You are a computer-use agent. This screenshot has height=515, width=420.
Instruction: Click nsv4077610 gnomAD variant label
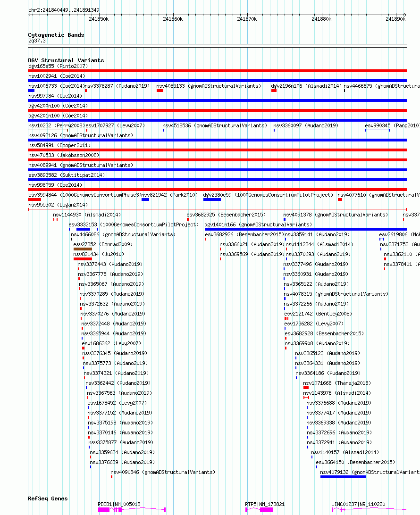[x=378, y=195]
